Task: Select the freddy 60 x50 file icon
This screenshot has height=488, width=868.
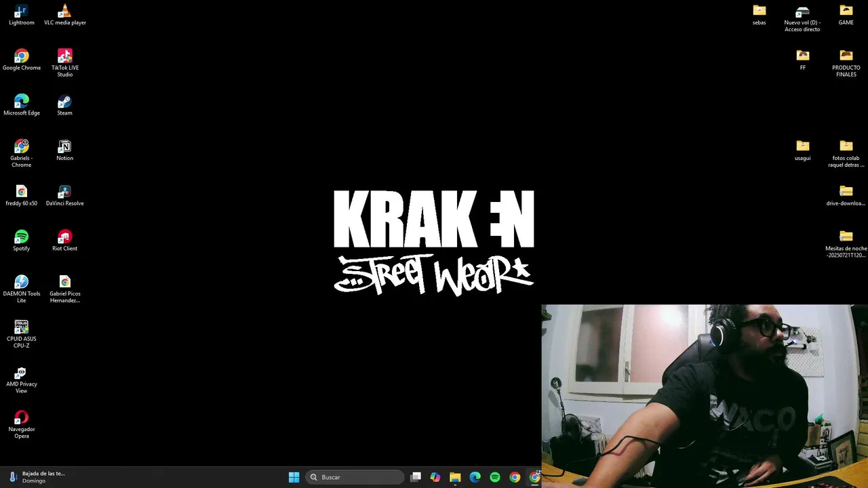Action: (21, 195)
